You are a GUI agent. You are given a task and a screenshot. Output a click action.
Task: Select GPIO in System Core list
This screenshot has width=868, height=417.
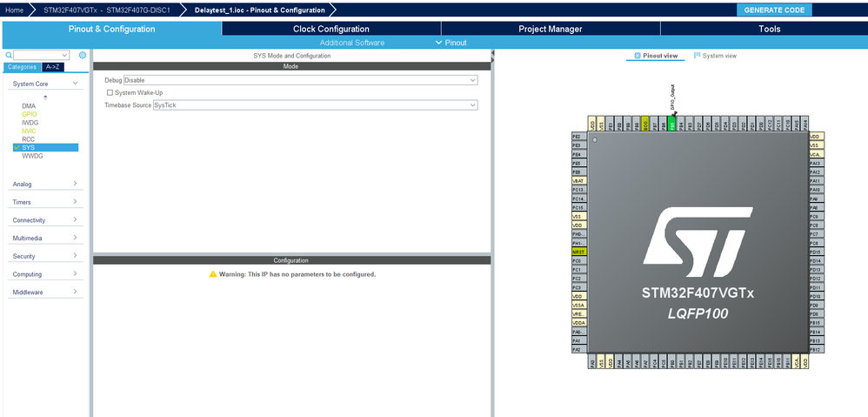click(x=30, y=114)
